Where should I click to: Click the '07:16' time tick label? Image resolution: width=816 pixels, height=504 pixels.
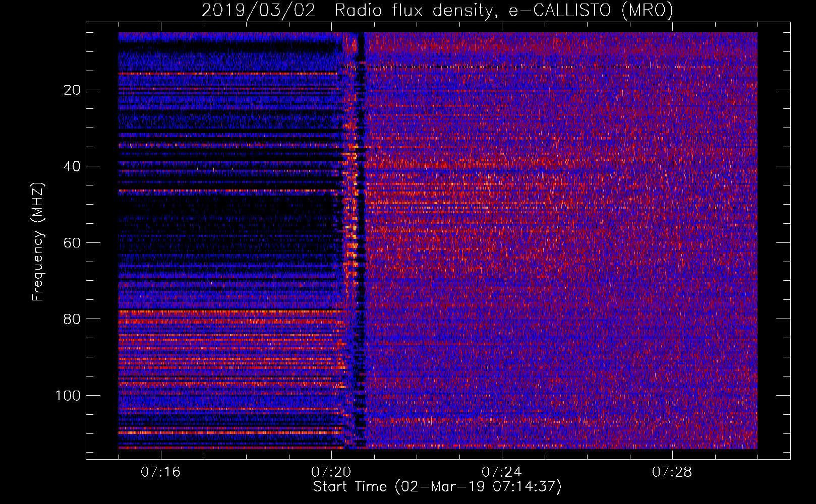[161, 472]
